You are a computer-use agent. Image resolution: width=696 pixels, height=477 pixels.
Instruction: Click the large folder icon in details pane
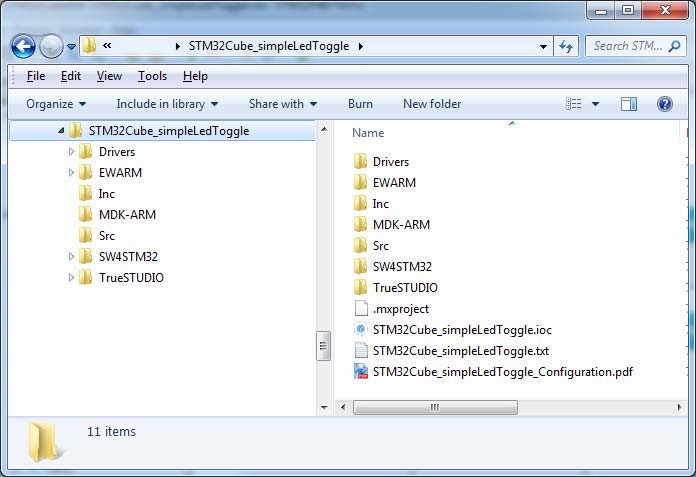[x=44, y=442]
